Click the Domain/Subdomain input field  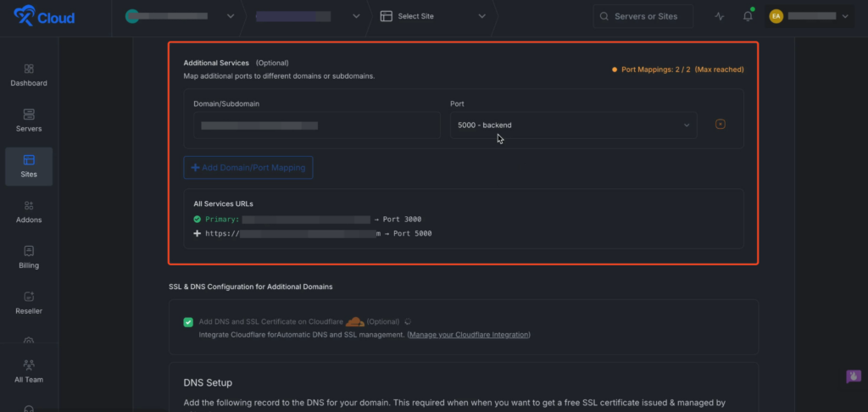[x=316, y=125]
